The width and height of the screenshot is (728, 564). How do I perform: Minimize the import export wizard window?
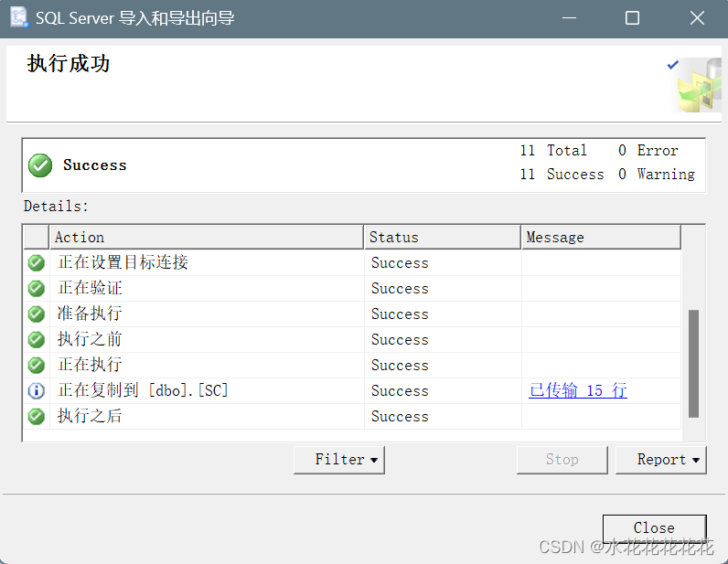click(x=569, y=18)
